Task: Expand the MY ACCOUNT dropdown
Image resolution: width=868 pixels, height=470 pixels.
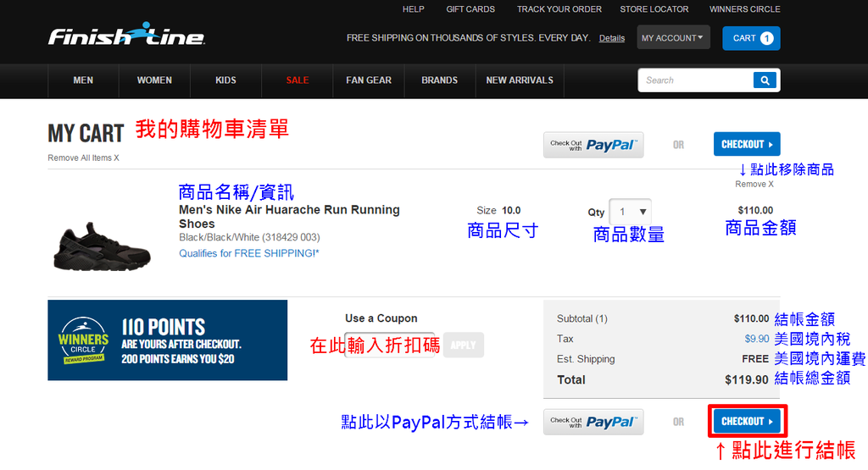Action: (673, 37)
